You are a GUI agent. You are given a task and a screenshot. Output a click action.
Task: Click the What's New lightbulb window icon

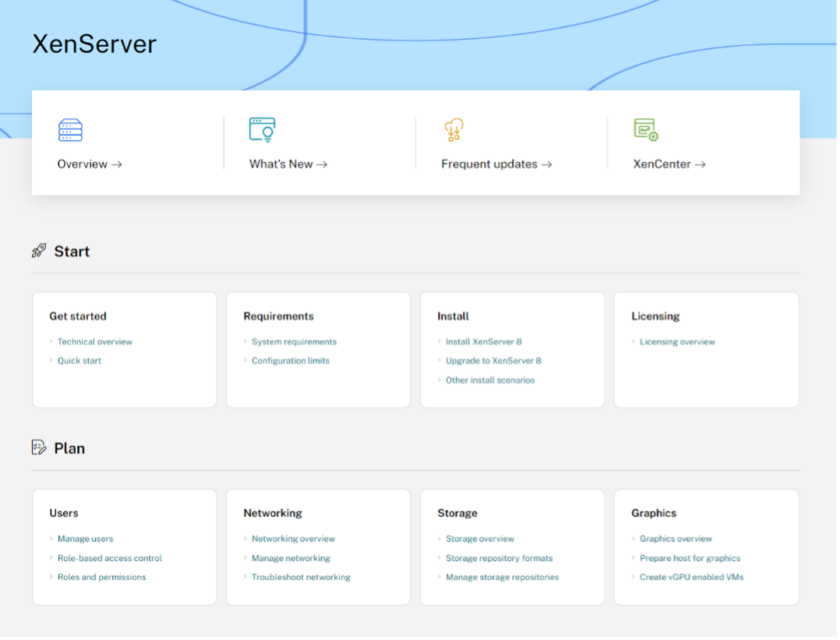262,129
